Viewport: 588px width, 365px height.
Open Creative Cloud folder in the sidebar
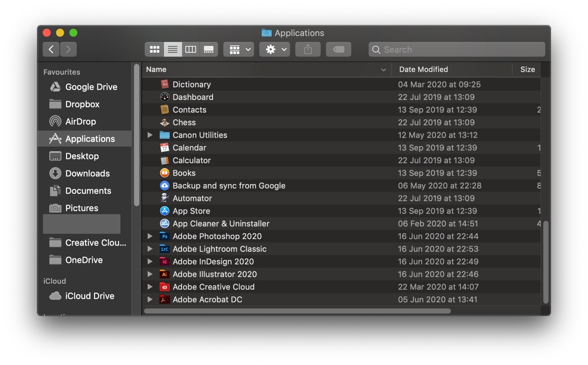pyautogui.click(x=85, y=242)
